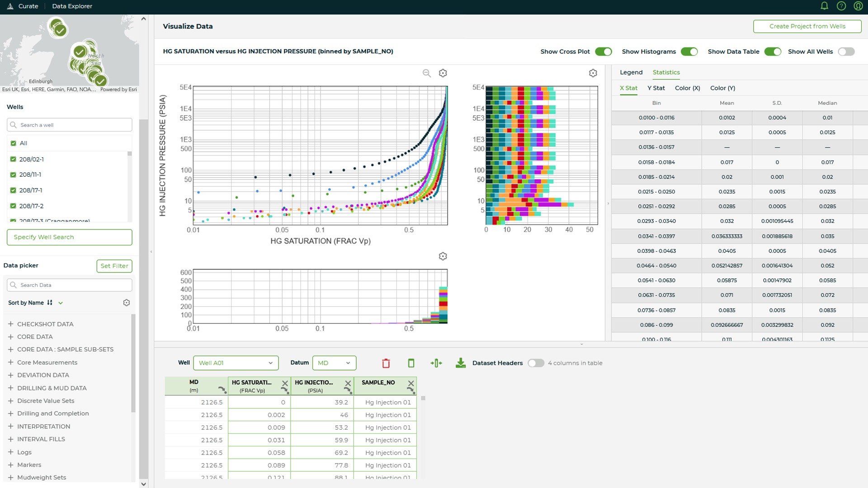
Task: Open Y histogram settings gear
Action: (593, 73)
